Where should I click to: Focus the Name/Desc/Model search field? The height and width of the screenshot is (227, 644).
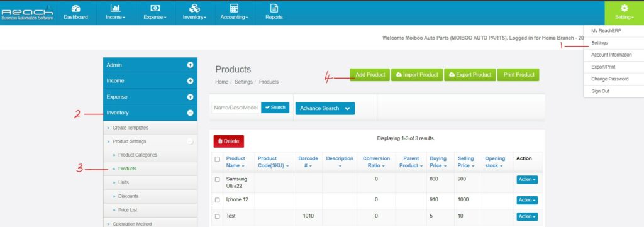[x=236, y=108]
